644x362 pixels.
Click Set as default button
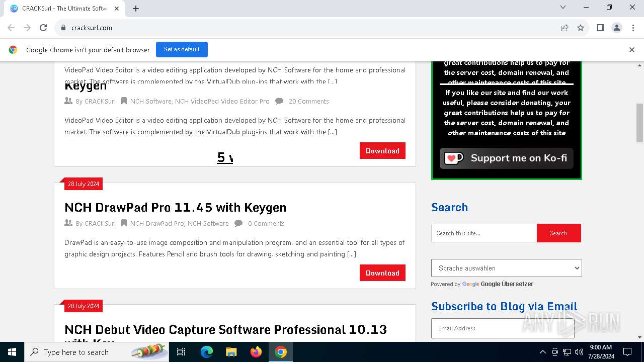click(x=182, y=49)
